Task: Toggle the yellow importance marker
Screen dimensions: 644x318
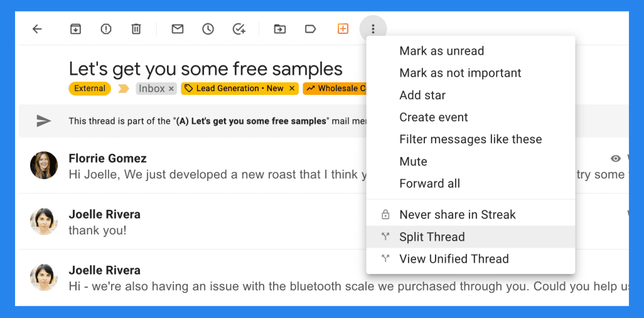Action: (x=123, y=89)
